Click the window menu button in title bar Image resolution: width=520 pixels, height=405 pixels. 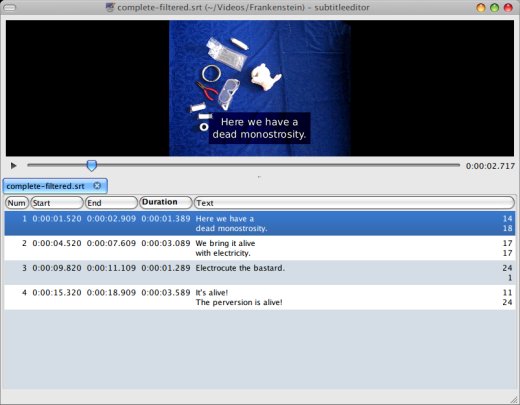pos(9,7)
